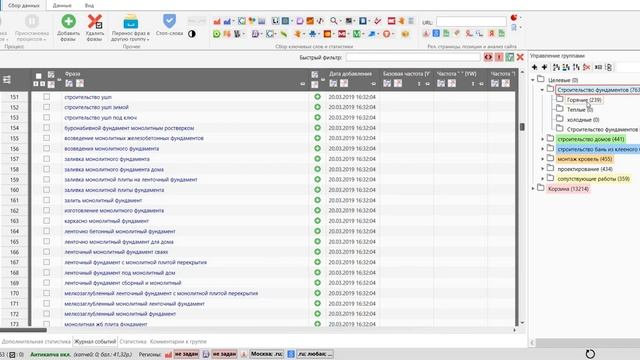Image resolution: width=640 pixels, height=360 pixels.
Task: Click the green circular arrow toolbar icon
Action: 216,34
